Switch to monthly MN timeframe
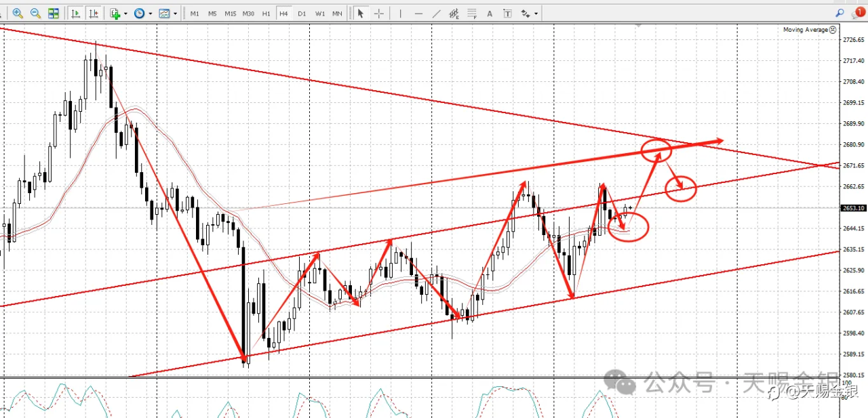 click(337, 14)
